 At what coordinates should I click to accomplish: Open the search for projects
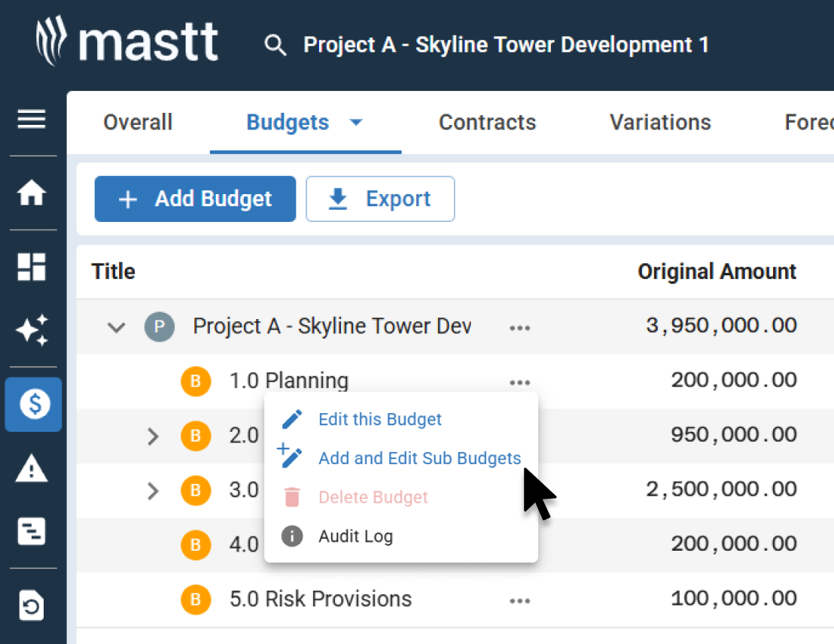(275, 45)
